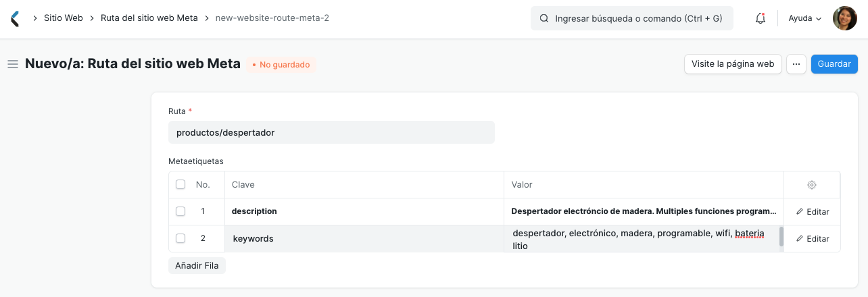The image size is (868, 297).
Task: Select all rows with the header checkbox
Action: point(180,184)
